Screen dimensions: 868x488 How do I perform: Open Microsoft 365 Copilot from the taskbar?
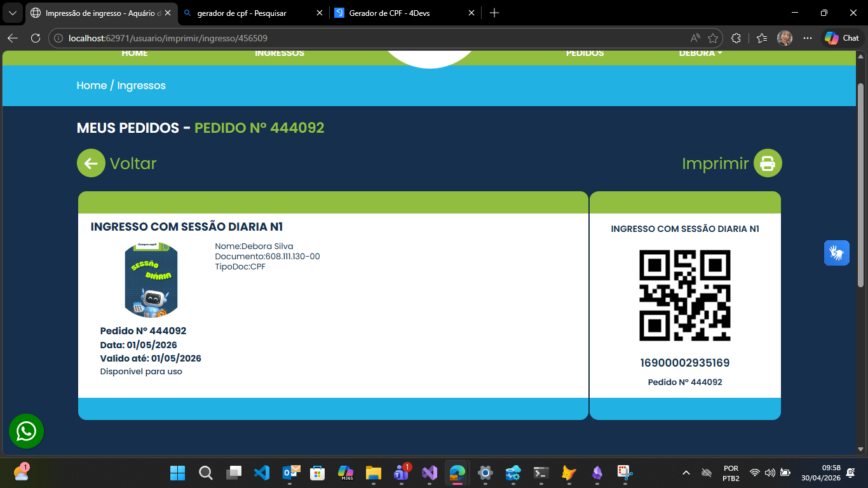click(346, 473)
